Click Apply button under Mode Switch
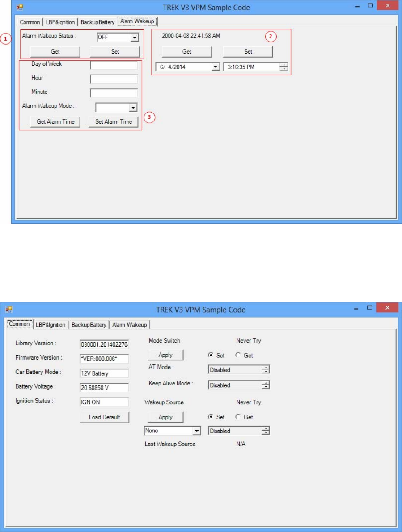This screenshot has height=532, width=402. pos(165,355)
